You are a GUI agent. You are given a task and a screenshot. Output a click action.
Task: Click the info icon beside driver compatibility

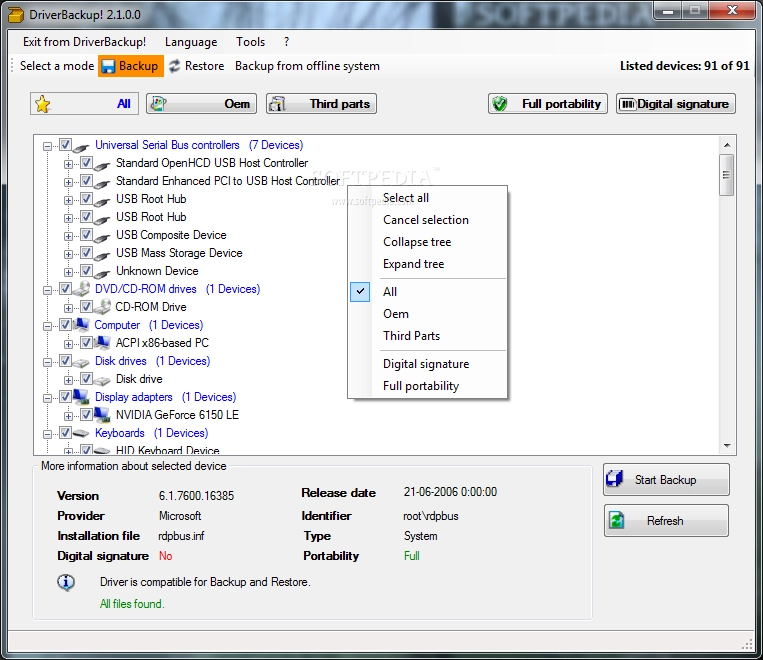pos(66,582)
